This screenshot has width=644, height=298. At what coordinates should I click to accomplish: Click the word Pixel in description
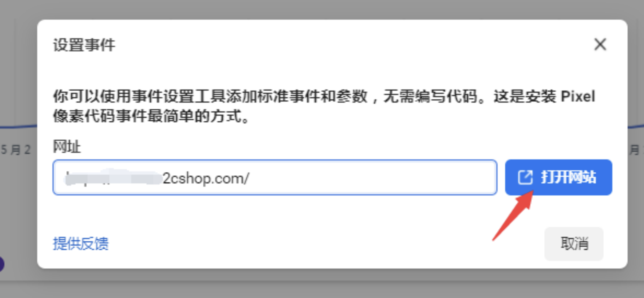(x=578, y=96)
